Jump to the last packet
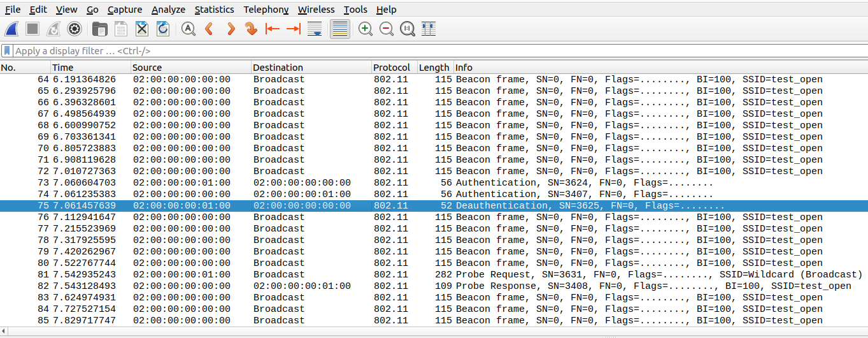The image size is (868, 338). pyautogui.click(x=293, y=29)
